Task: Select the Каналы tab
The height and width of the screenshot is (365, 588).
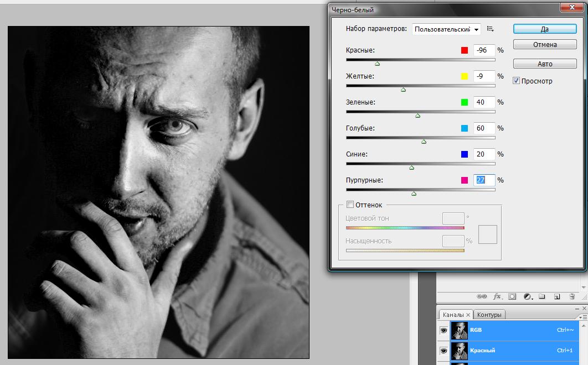Action: point(453,315)
